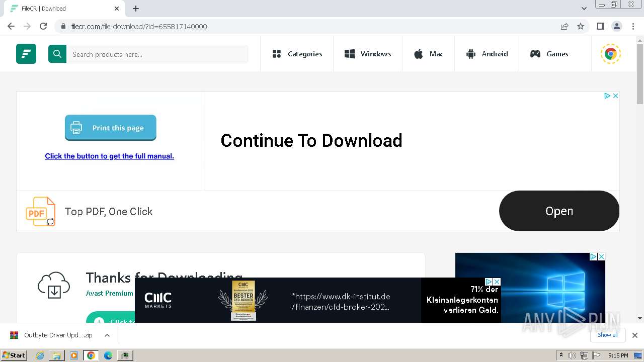This screenshot has height=362, width=644.
Task: Select the FileCR Download tab
Action: point(63,9)
